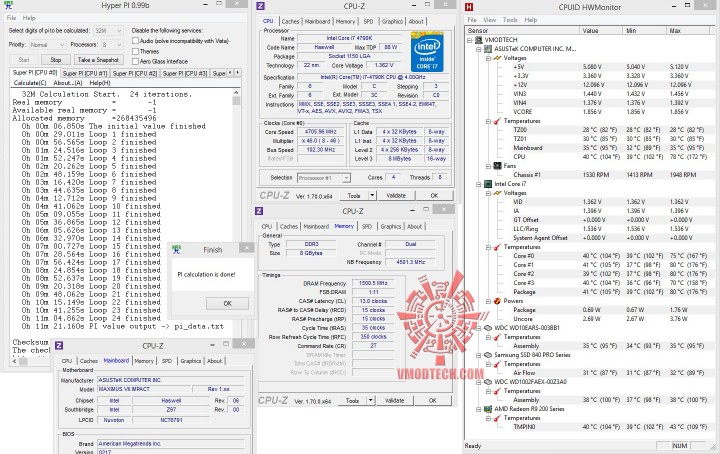This screenshot has width=720, height=454.
Task: Open the Help menu in Hyper PI
Action: tap(29, 18)
